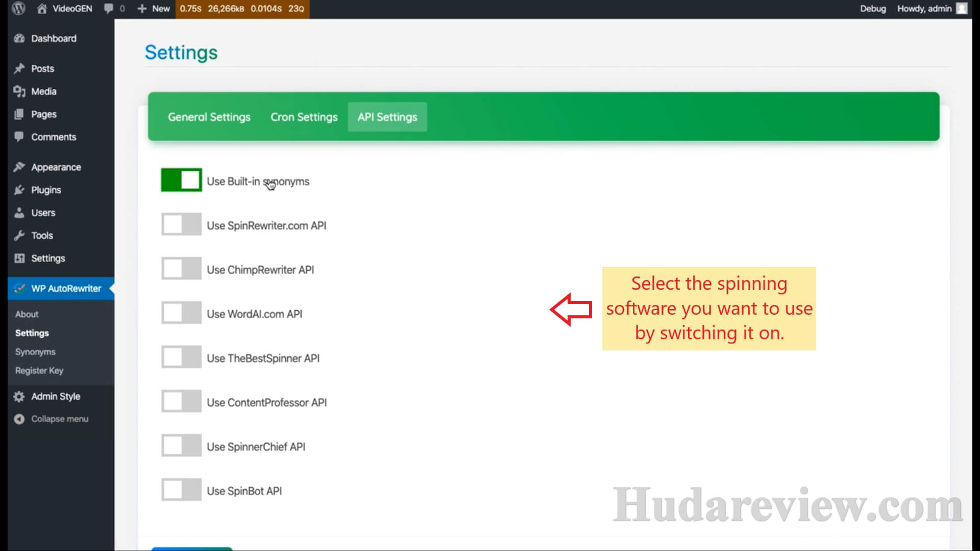980x551 pixels.
Task: Click the plus New icon
Action: [142, 9]
